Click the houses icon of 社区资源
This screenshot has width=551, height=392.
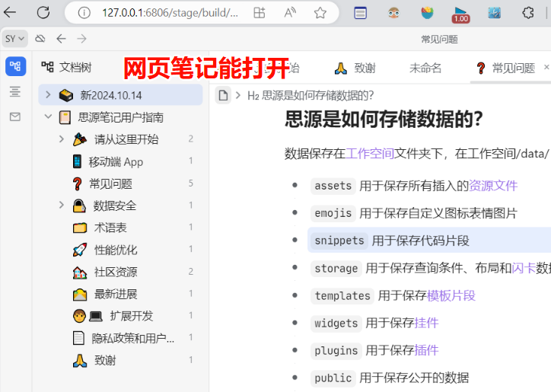pyautogui.click(x=80, y=272)
